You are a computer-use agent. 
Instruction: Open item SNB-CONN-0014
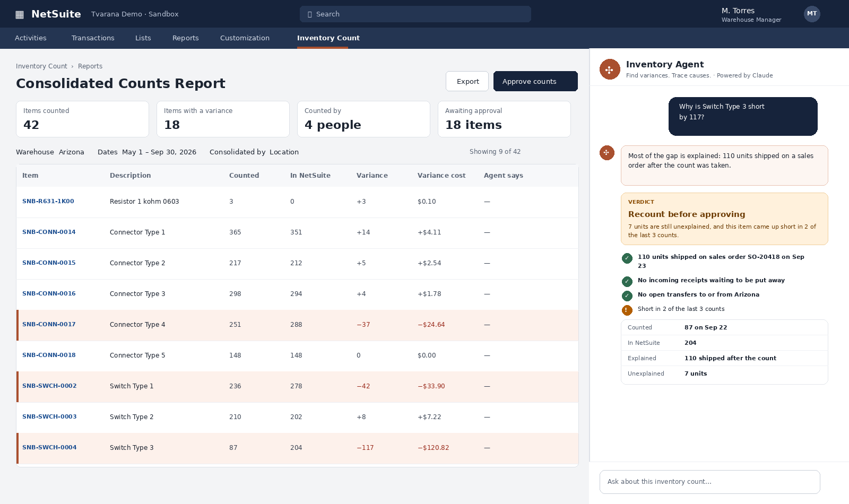point(49,232)
